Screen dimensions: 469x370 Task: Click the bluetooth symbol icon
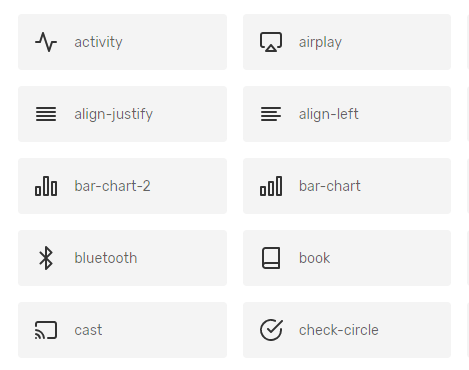[46, 258]
